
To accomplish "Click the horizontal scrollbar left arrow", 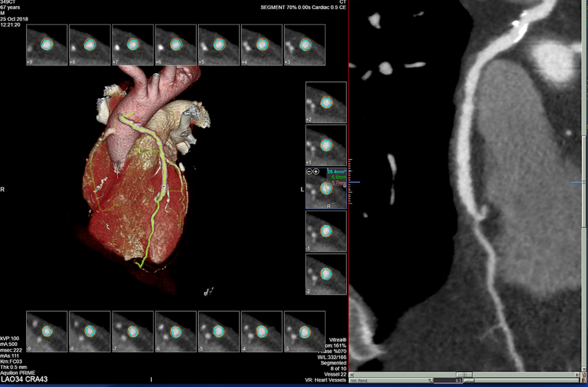I will 352,375.
